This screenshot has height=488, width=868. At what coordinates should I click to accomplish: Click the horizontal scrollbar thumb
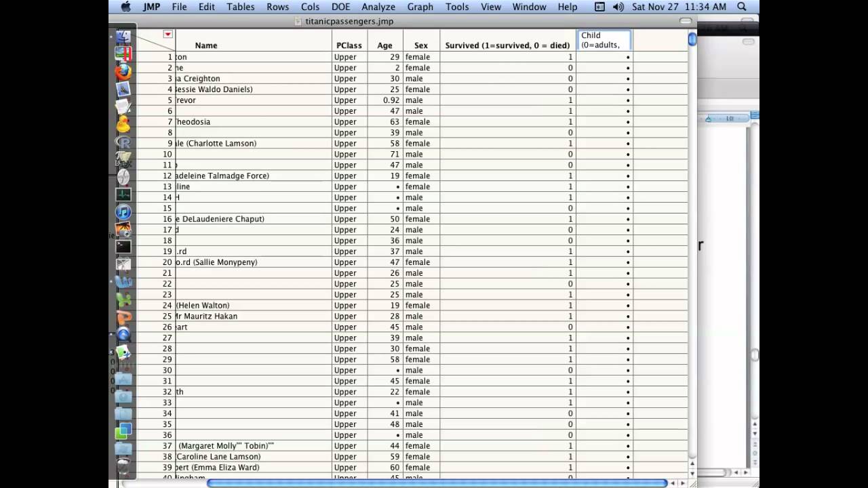pyautogui.click(x=436, y=483)
